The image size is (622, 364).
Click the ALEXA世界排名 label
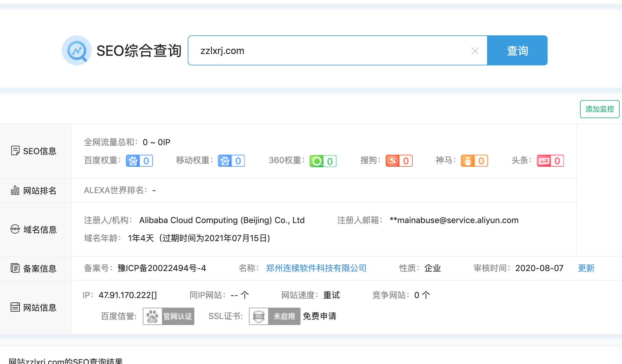(x=116, y=190)
